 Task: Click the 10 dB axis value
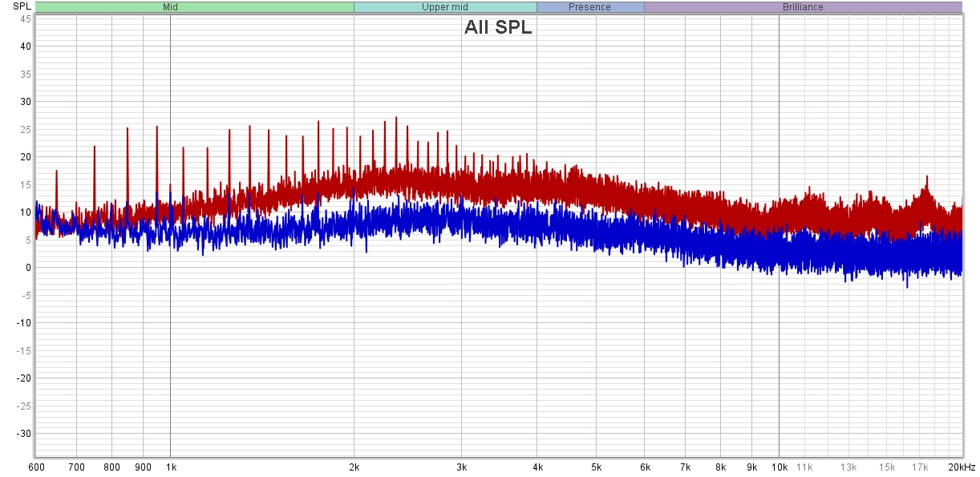26,212
